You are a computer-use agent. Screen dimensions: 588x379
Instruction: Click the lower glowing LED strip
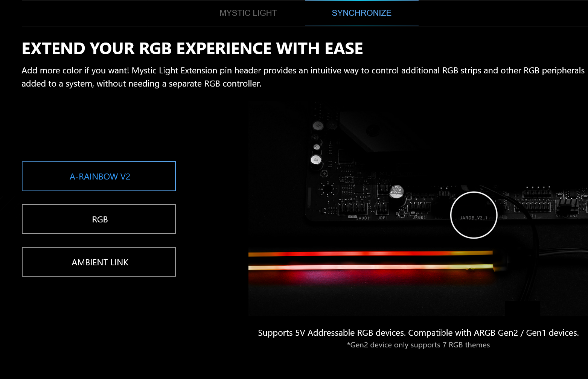tap(369, 267)
